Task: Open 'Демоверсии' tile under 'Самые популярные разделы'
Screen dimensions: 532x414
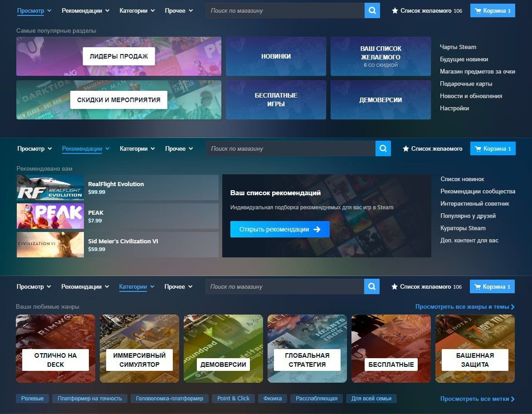Action: (x=381, y=100)
